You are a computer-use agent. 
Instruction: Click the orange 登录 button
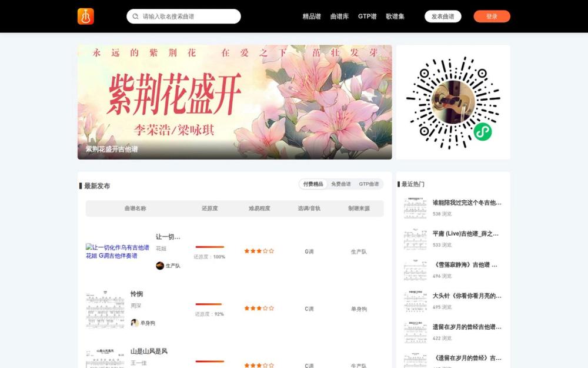tap(492, 16)
